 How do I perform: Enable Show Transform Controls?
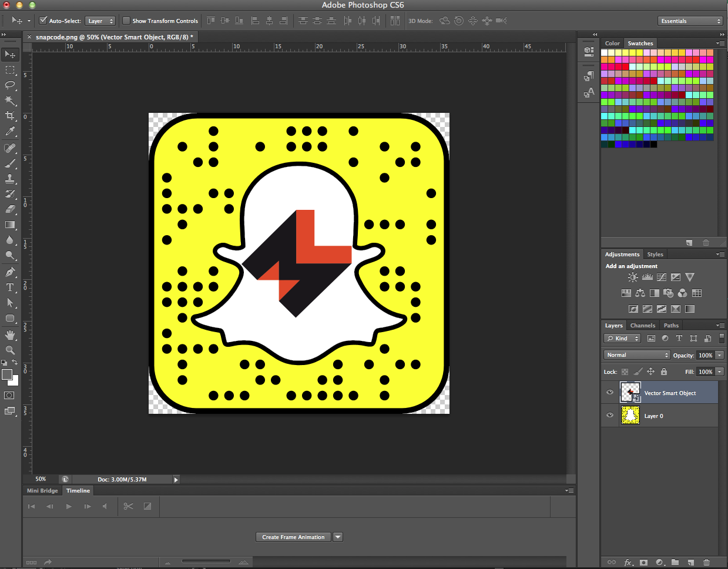tap(126, 20)
